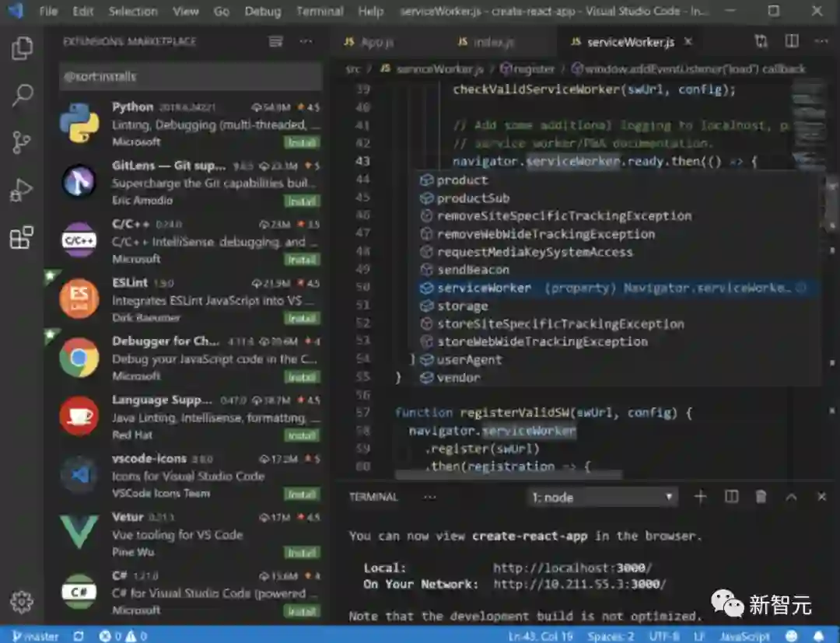Screen dimensions: 840x643
Task: Change indentation via Spaces: 2
Action: [x=611, y=636]
